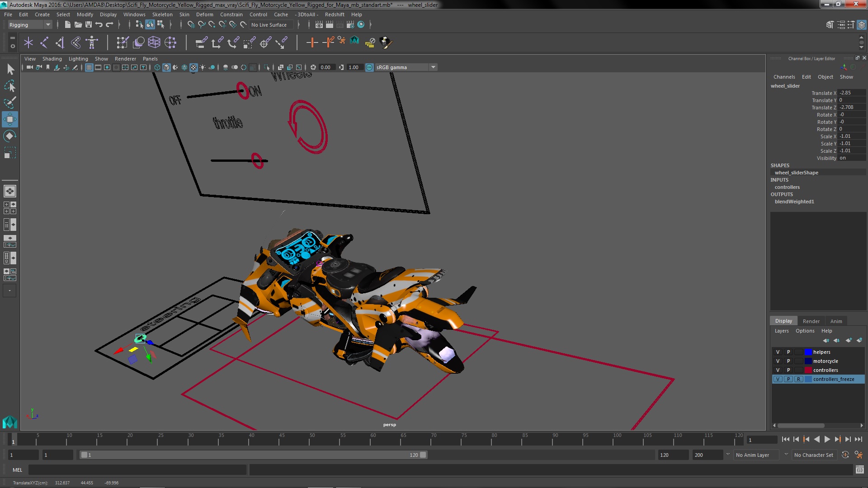Choose the Paint selection tool
This screenshot has width=868, height=488.
tap(10, 103)
